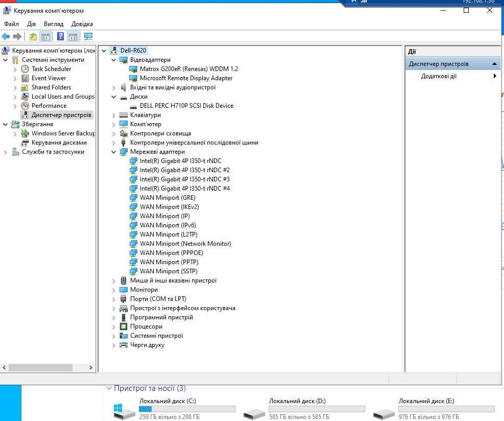Select the Dell-R620 root node
The height and width of the screenshot is (421, 504).
click(133, 51)
